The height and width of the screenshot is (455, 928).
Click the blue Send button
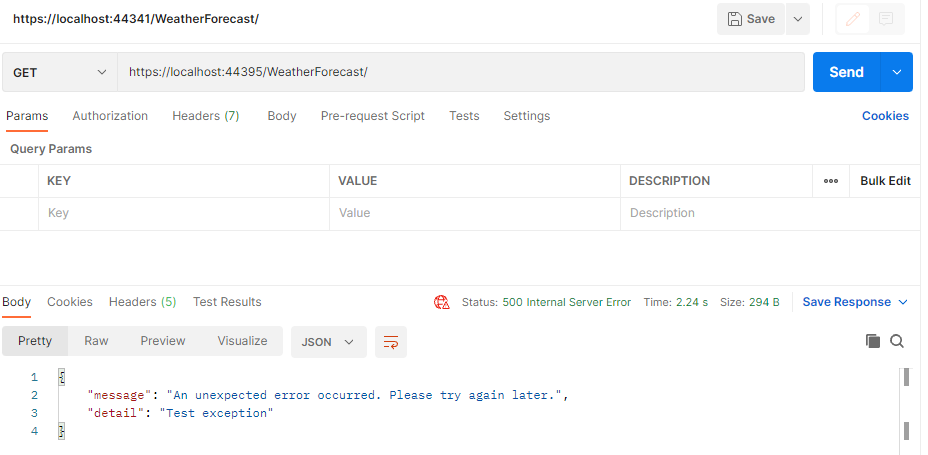coord(846,72)
